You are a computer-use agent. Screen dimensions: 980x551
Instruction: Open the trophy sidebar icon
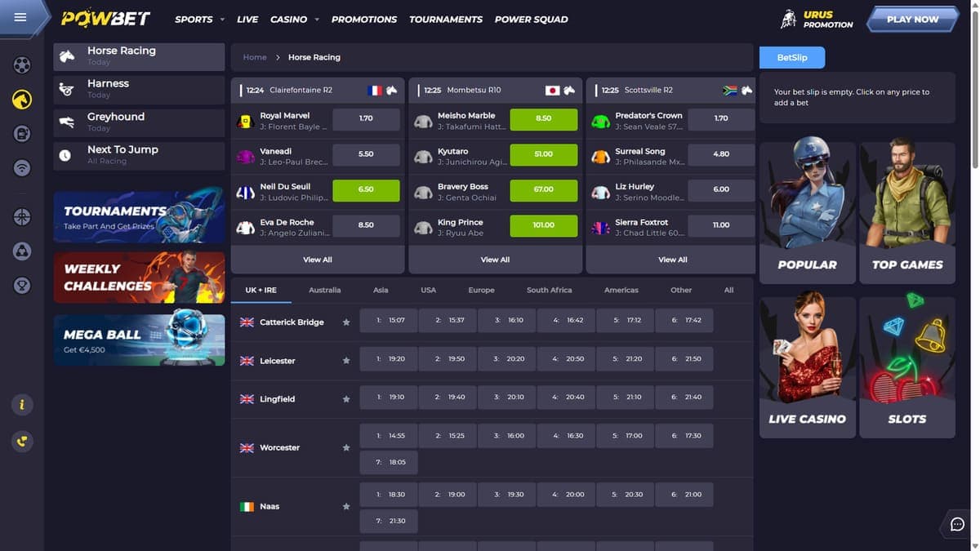(x=22, y=286)
